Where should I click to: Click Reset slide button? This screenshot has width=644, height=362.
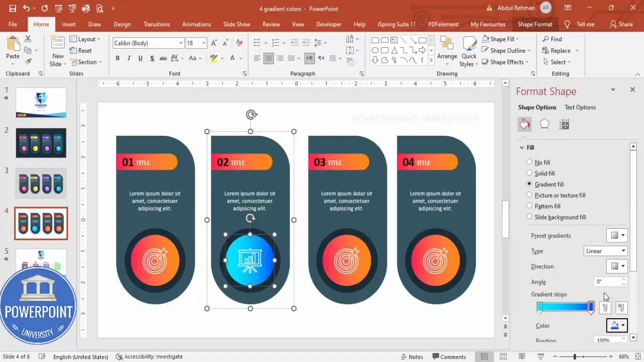[80, 50]
